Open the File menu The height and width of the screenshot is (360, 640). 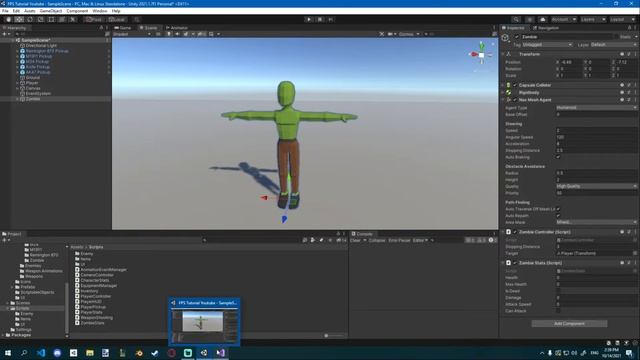(5, 11)
